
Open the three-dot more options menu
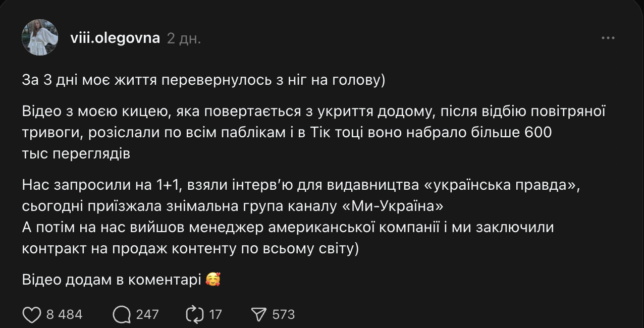pyautogui.click(x=608, y=38)
